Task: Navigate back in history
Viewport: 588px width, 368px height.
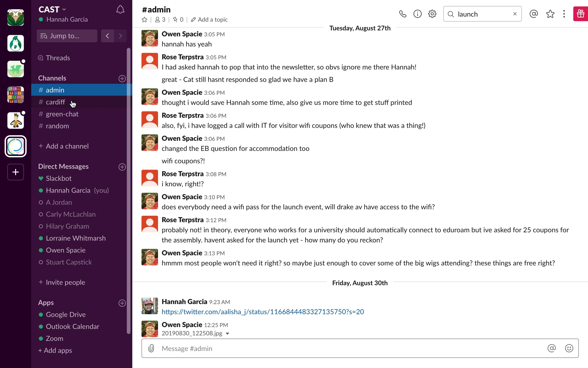Action: [x=107, y=36]
